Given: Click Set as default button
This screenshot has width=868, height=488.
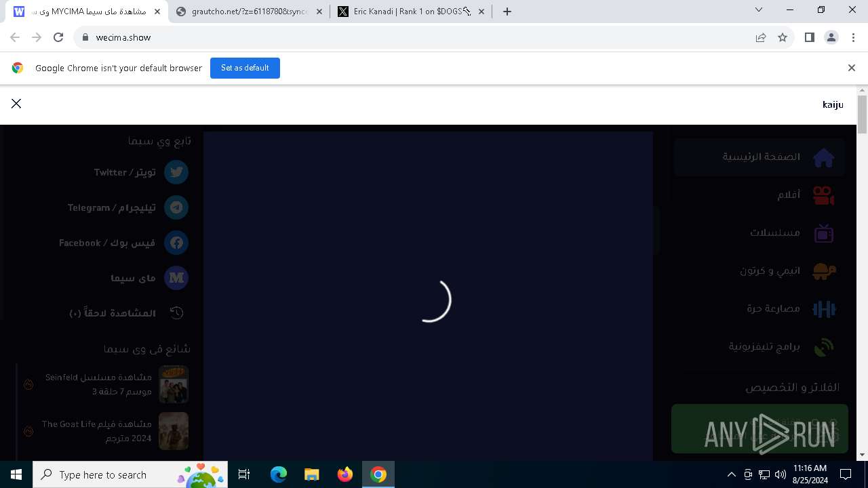Looking at the screenshot, I should (245, 68).
